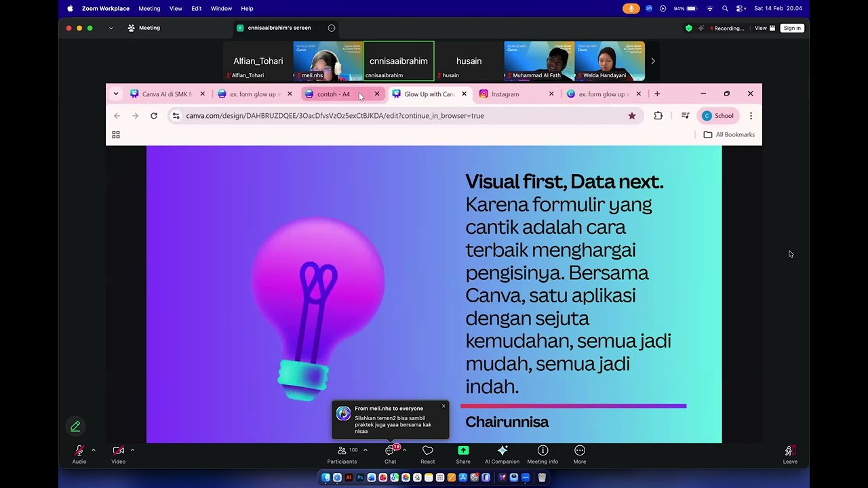Image resolution: width=868 pixels, height=488 pixels.
Task: Switch to the Meeting tab
Action: click(144, 28)
